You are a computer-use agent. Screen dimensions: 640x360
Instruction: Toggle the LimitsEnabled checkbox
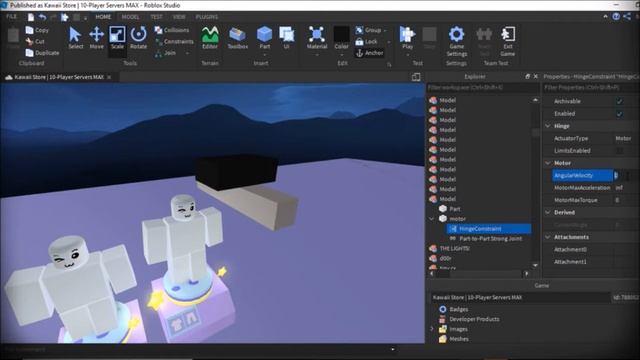click(619, 151)
